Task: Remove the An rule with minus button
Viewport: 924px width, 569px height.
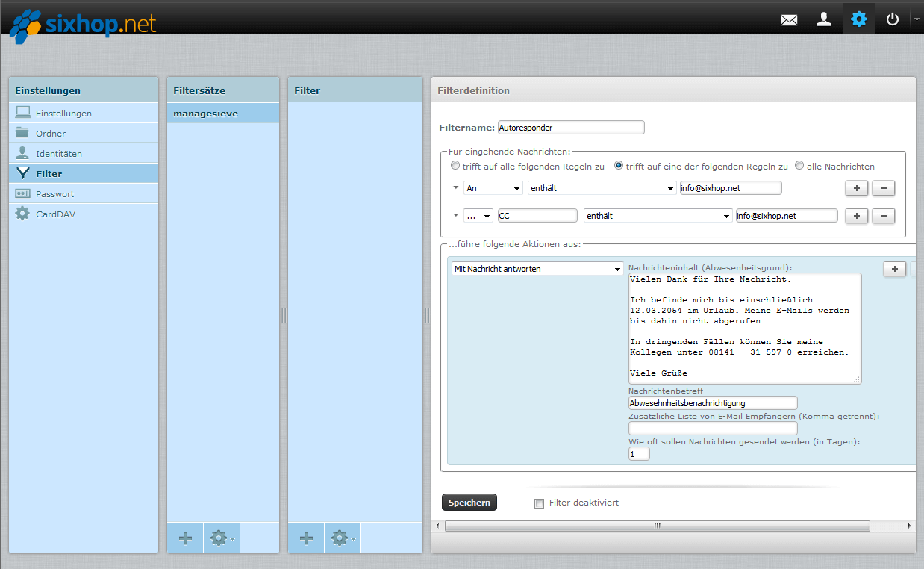Action: 883,188
